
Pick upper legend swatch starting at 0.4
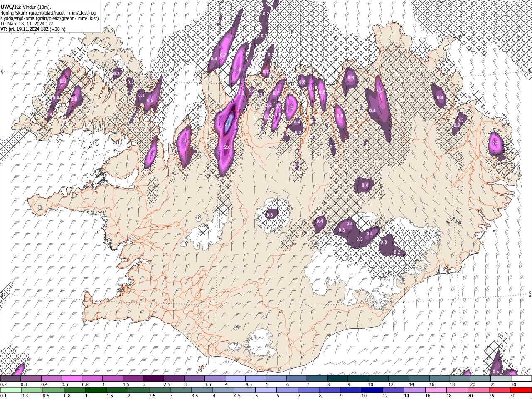point(51,379)
